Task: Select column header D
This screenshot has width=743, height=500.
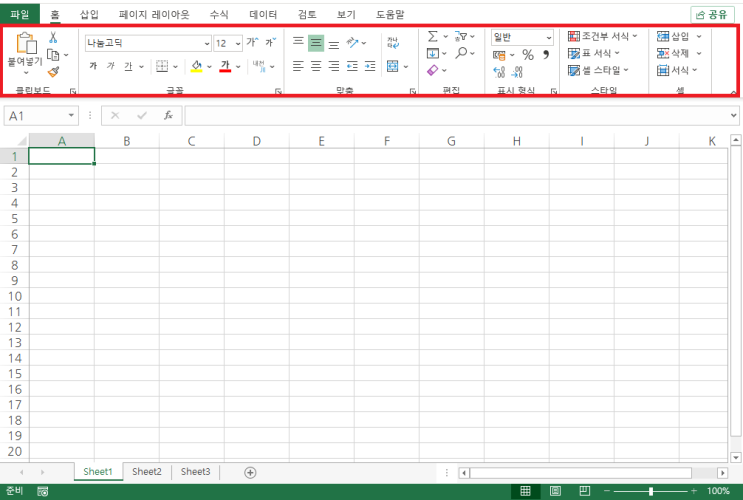Action: [x=256, y=141]
